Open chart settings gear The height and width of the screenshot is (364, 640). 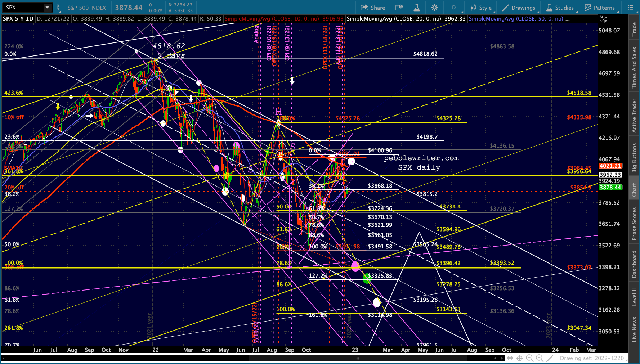435,8
